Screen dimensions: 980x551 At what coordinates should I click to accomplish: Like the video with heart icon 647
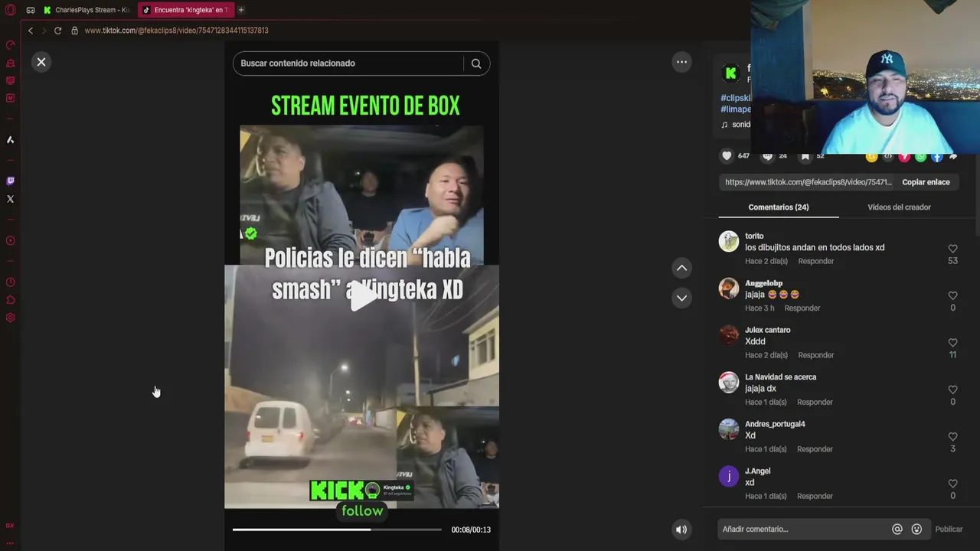pos(727,156)
